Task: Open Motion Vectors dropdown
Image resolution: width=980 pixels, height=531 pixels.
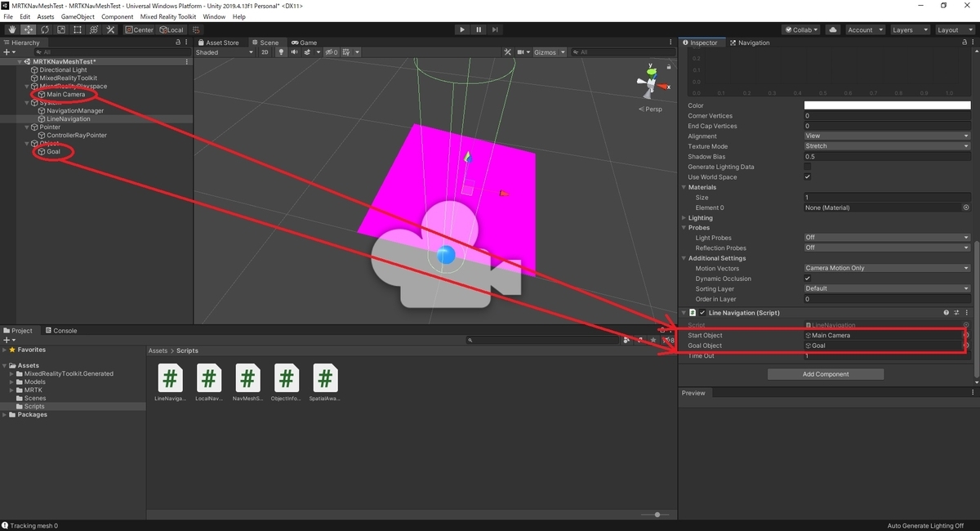Action: point(887,268)
